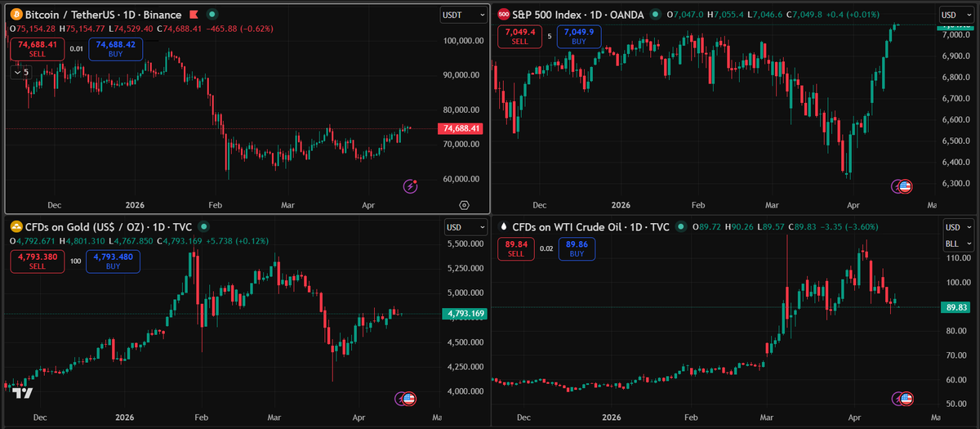The width and height of the screenshot is (980, 429).
Task: Click the US flag events icon on Gold chart
Action: point(409,399)
